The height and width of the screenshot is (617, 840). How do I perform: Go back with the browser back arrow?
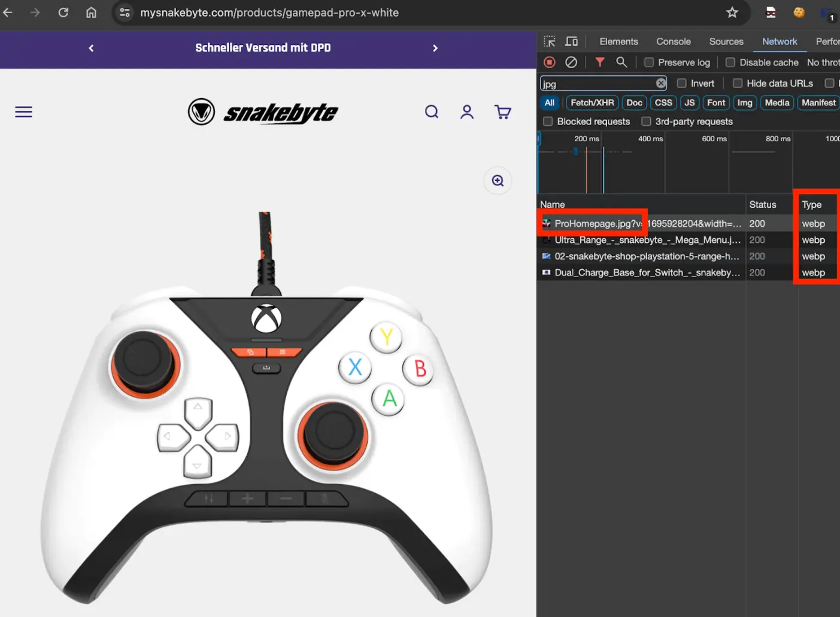8,12
